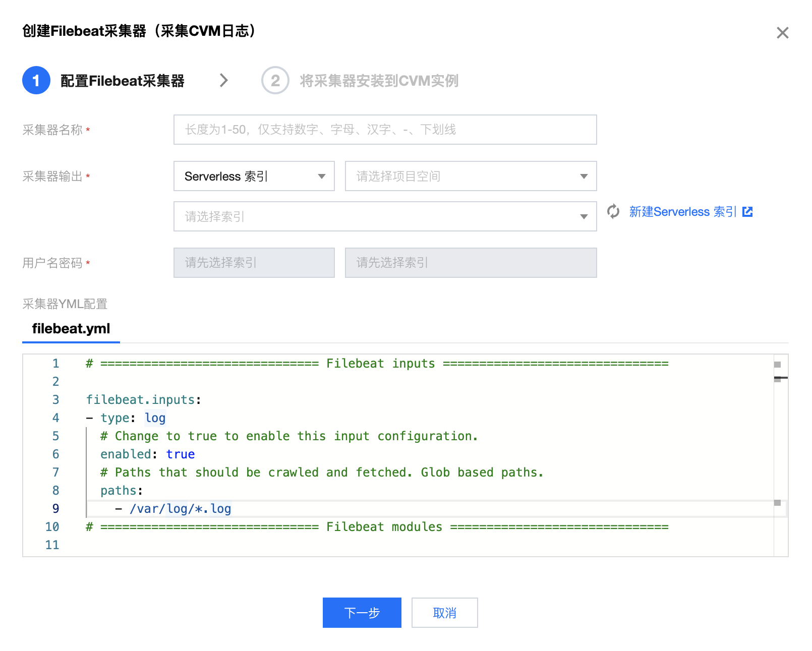
Task: Click the refresh icon beside 新建Serverless 索引
Action: [613, 211]
